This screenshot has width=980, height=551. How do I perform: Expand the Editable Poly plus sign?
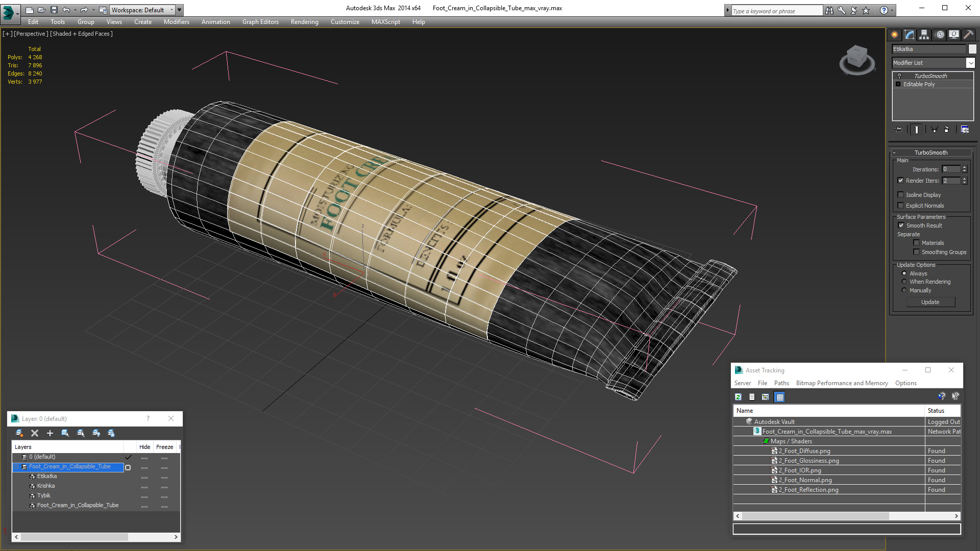[x=898, y=84]
